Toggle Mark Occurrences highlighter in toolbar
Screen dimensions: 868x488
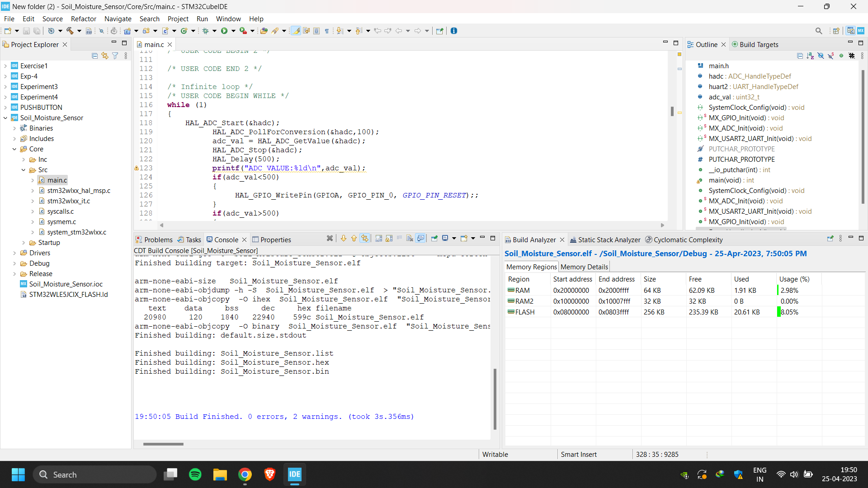(x=296, y=31)
